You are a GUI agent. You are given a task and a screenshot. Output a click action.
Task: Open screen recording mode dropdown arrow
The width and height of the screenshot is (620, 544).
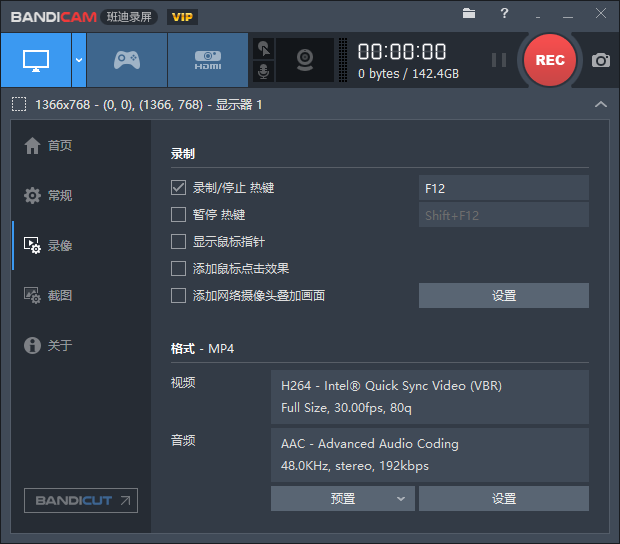(x=79, y=60)
